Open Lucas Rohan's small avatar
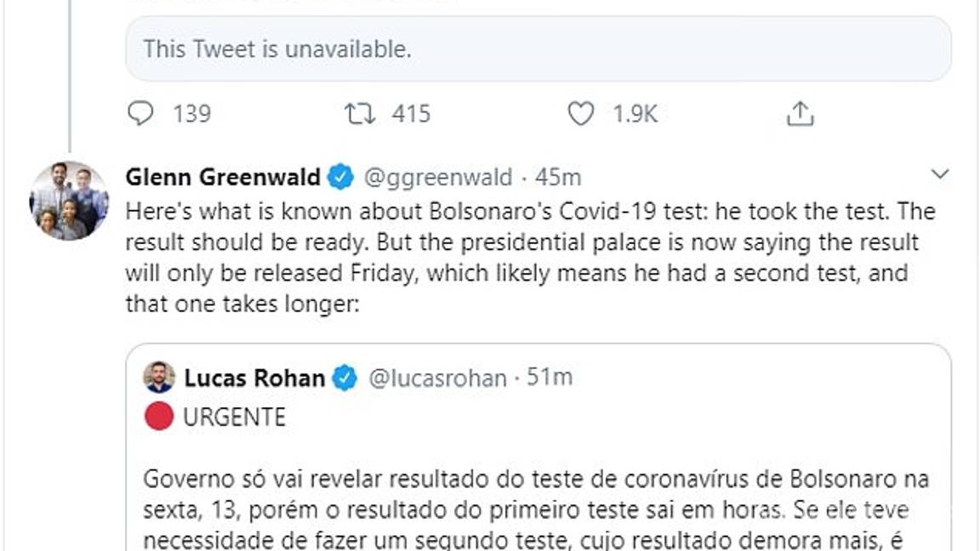980x551 pixels. coord(159,378)
